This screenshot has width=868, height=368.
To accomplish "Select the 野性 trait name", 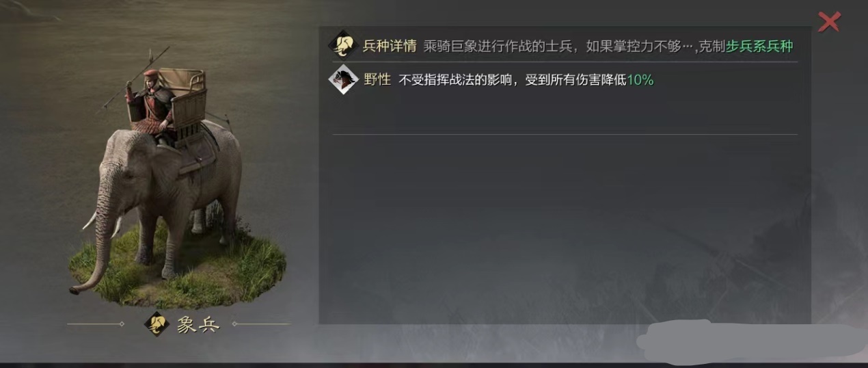I will 377,80.
